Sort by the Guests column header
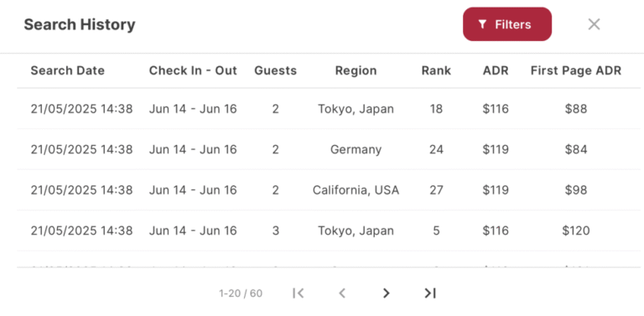 coord(275,70)
